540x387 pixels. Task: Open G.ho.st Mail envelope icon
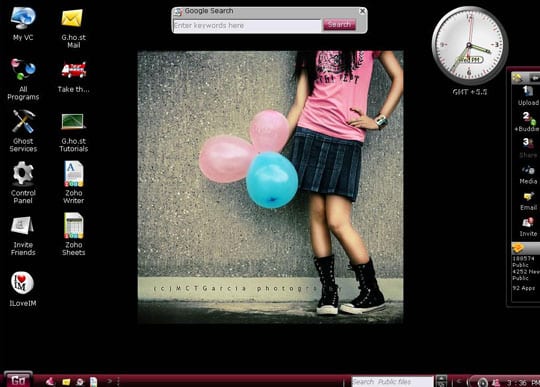(73, 28)
